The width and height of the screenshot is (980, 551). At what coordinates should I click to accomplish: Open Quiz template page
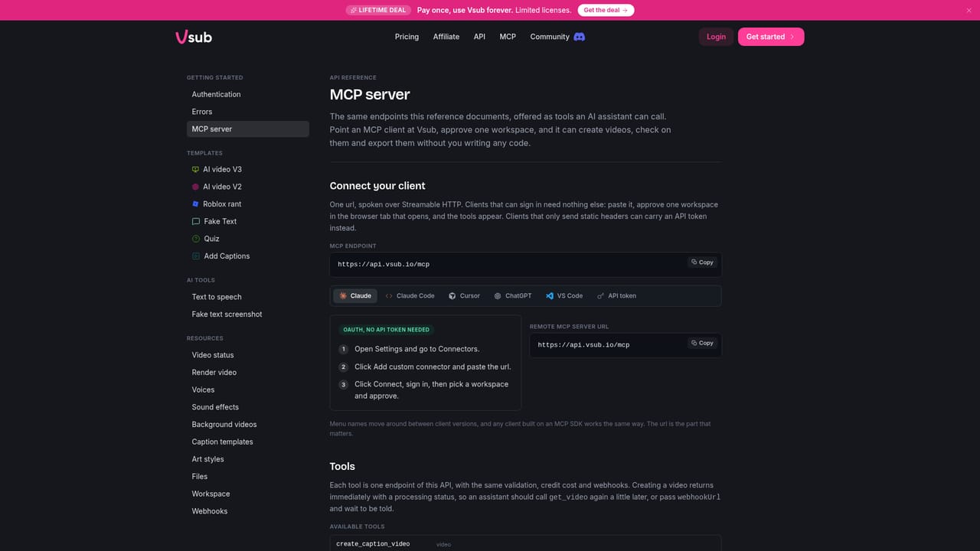pos(248,239)
